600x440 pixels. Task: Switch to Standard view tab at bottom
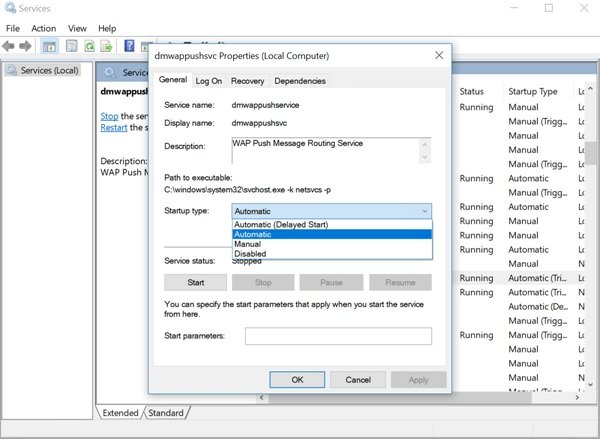point(166,413)
